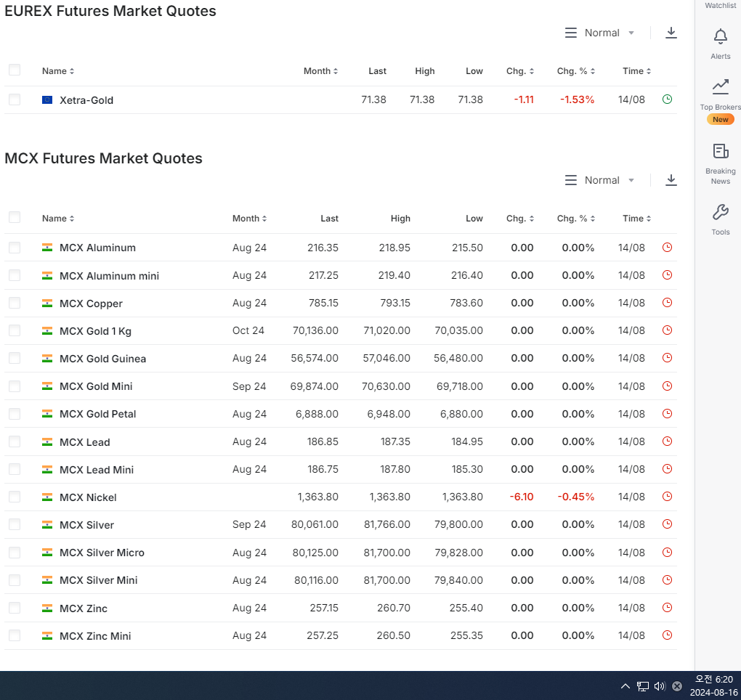Click MCX Nickel change value -6.10
Screen dimensions: 741x700
click(522, 497)
